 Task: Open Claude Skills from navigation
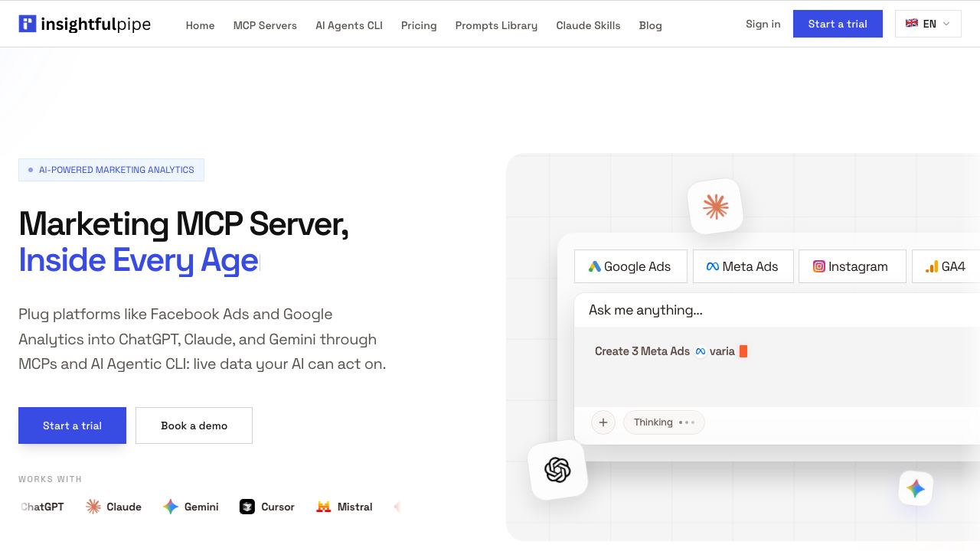point(588,25)
